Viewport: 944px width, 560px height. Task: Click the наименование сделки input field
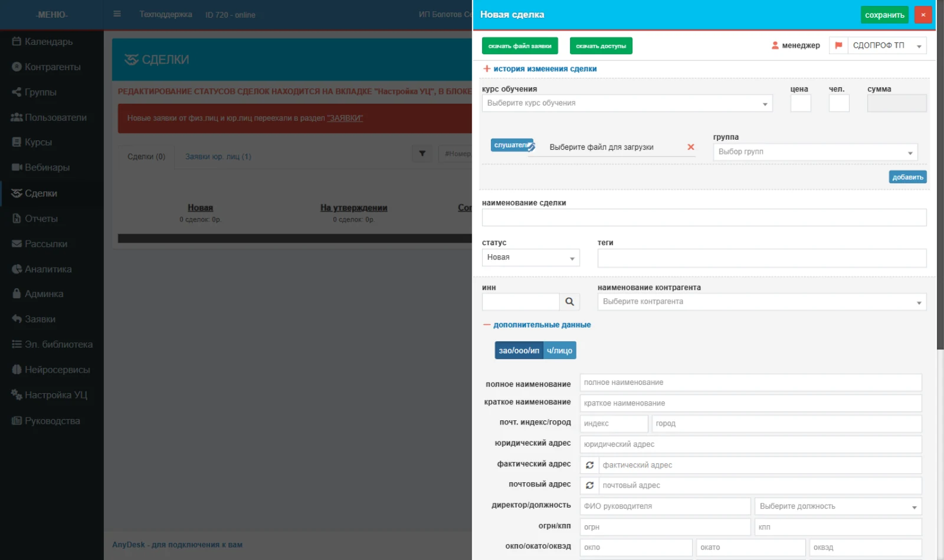pos(704,218)
